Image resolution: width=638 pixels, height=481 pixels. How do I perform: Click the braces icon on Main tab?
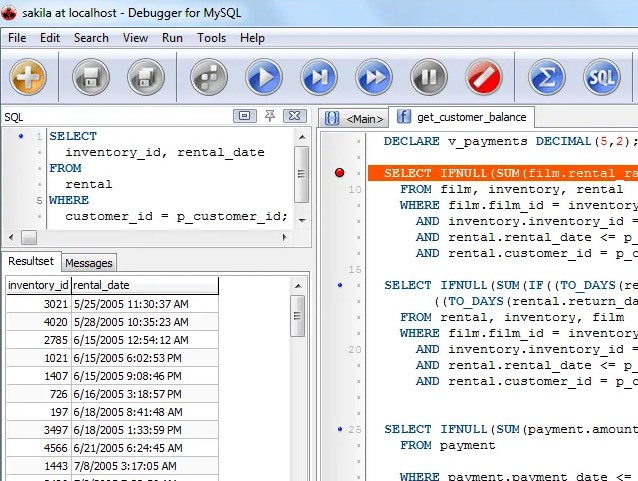[332, 118]
